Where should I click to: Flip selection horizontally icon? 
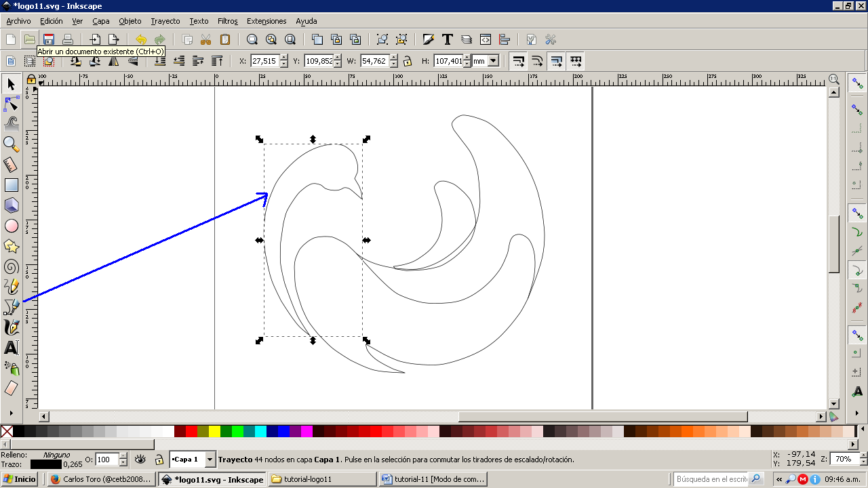pyautogui.click(x=114, y=61)
